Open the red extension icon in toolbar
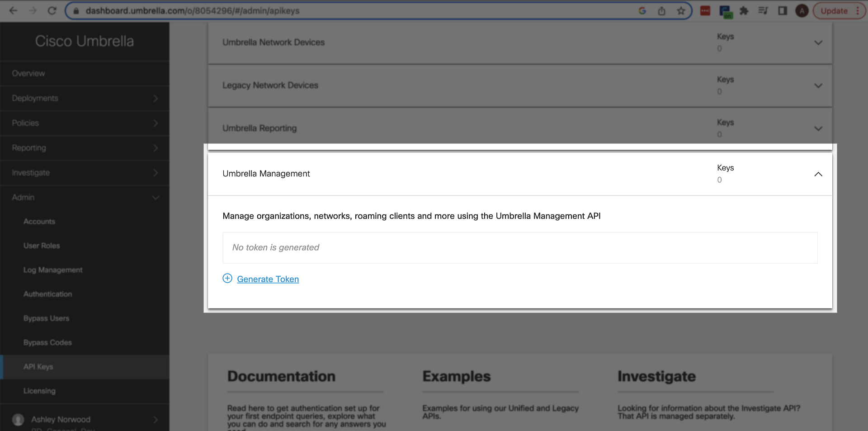Screen dimensions: 868x431 705,11
